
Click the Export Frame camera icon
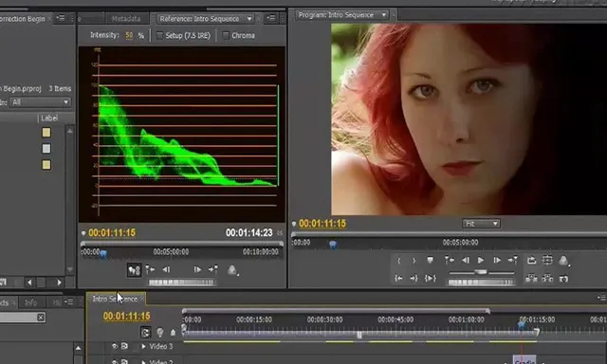[x=563, y=279]
